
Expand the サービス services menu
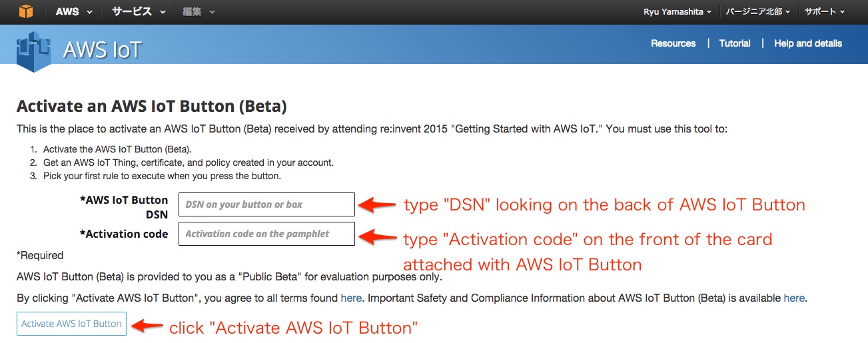[139, 12]
